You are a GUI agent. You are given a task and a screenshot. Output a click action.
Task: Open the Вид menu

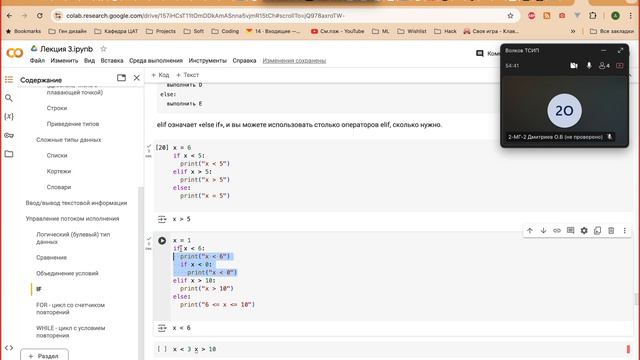89,60
